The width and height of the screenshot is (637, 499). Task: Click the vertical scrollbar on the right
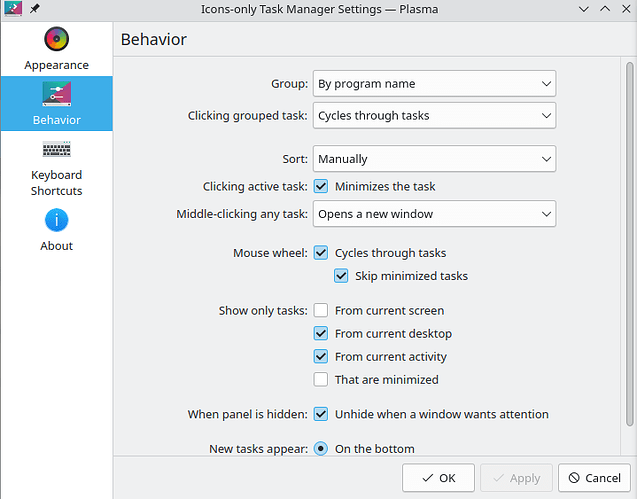(x=630, y=244)
